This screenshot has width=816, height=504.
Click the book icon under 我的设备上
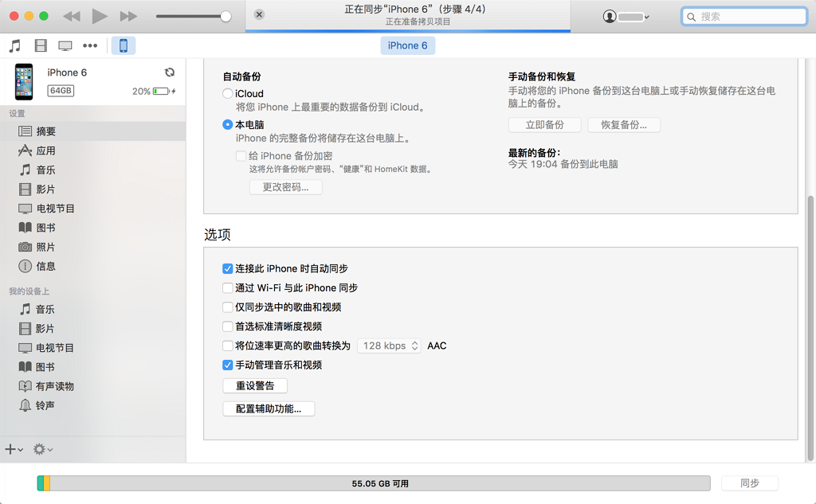point(25,367)
